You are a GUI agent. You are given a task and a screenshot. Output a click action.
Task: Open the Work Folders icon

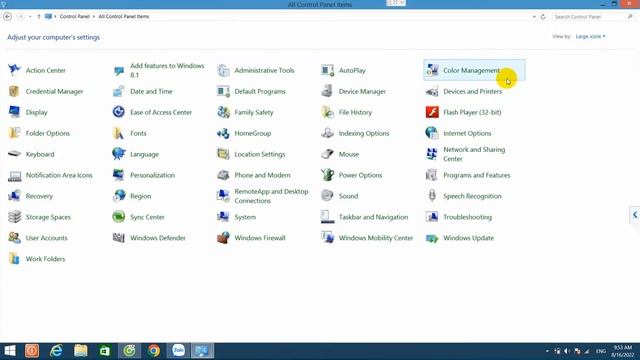(x=14, y=259)
